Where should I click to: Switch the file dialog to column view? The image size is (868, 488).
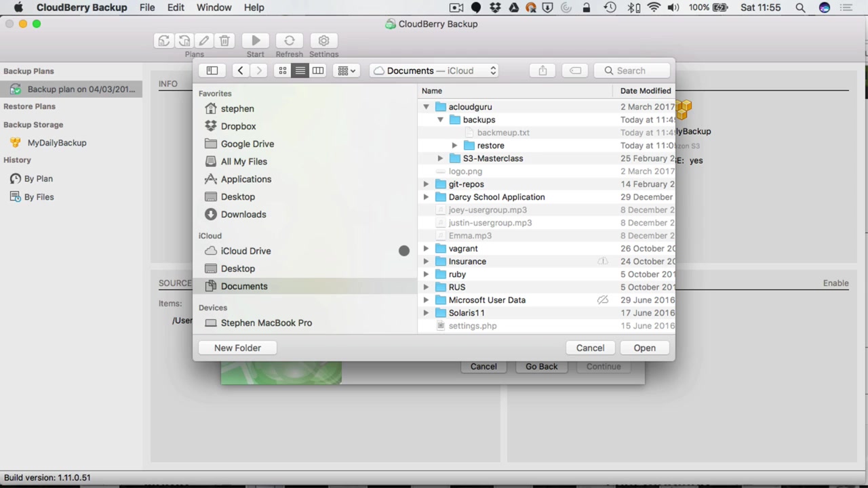(317, 70)
